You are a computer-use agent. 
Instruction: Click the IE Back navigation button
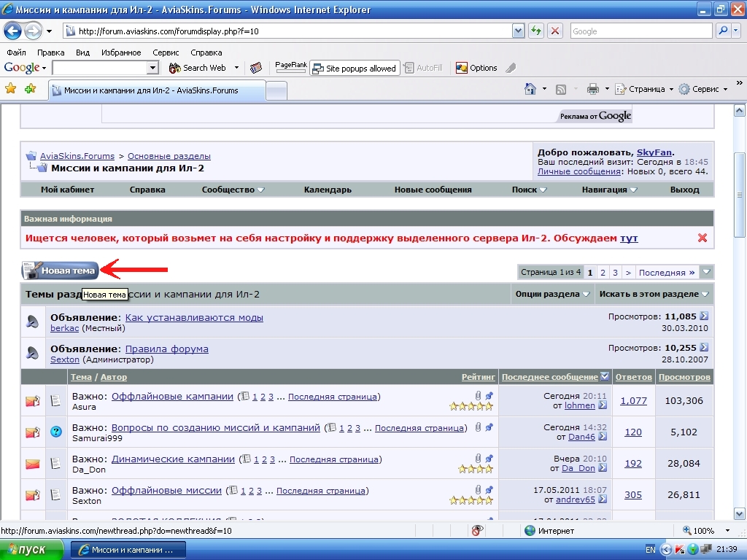pyautogui.click(x=12, y=31)
